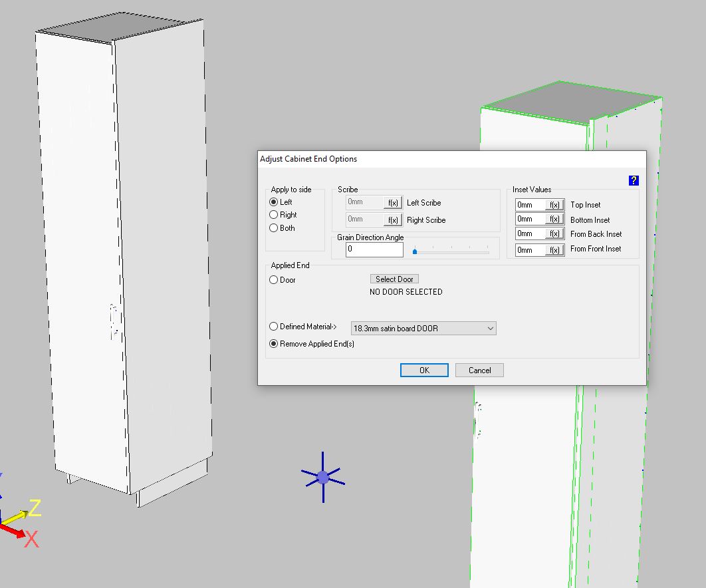This screenshot has width=706, height=588.
Task: Select the Right side radio option
Action: (274, 215)
